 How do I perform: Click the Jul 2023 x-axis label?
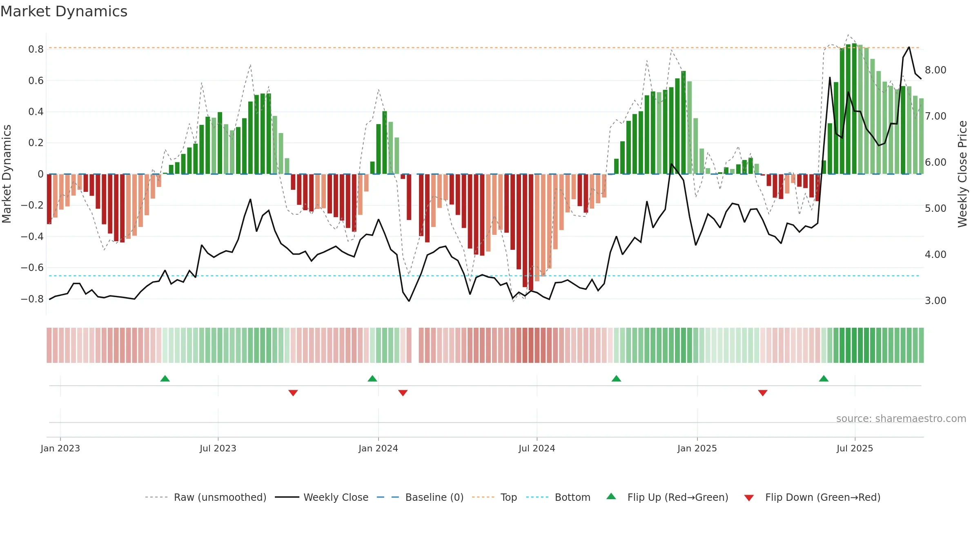(x=218, y=448)
